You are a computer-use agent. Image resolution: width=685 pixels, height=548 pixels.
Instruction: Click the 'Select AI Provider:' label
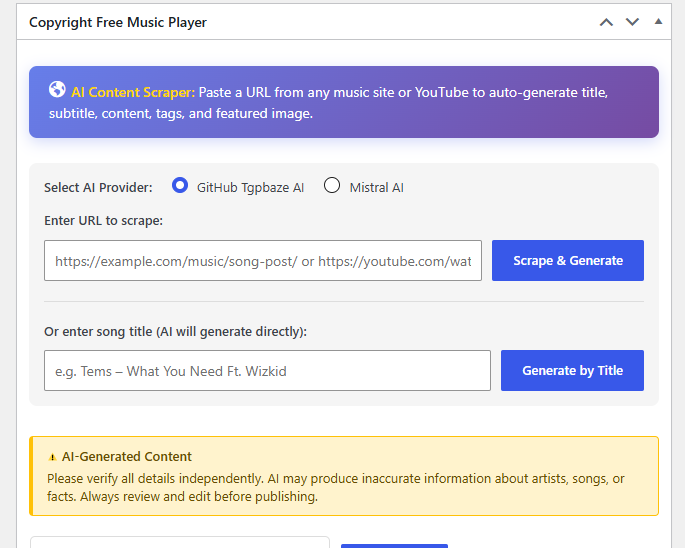click(x=98, y=187)
